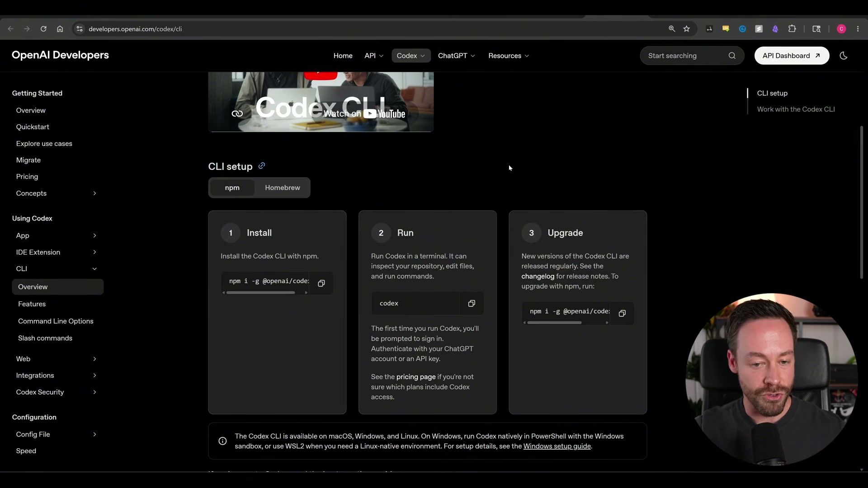Screen dimensions: 868x488
Task: Go back with the browser back arrow
Action: click(10, 29)
